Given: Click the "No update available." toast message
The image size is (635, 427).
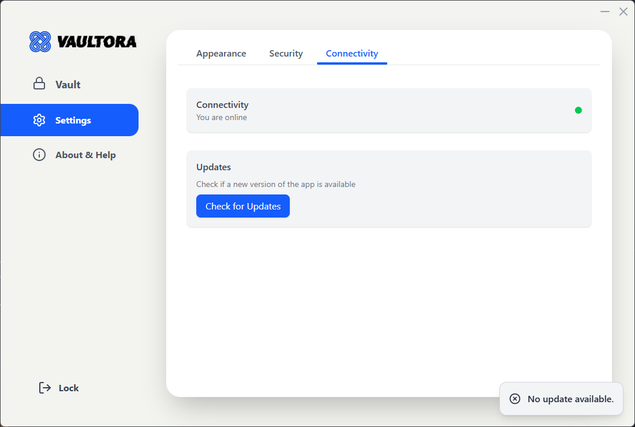Looking at the screenshot, I should [571, 399].
